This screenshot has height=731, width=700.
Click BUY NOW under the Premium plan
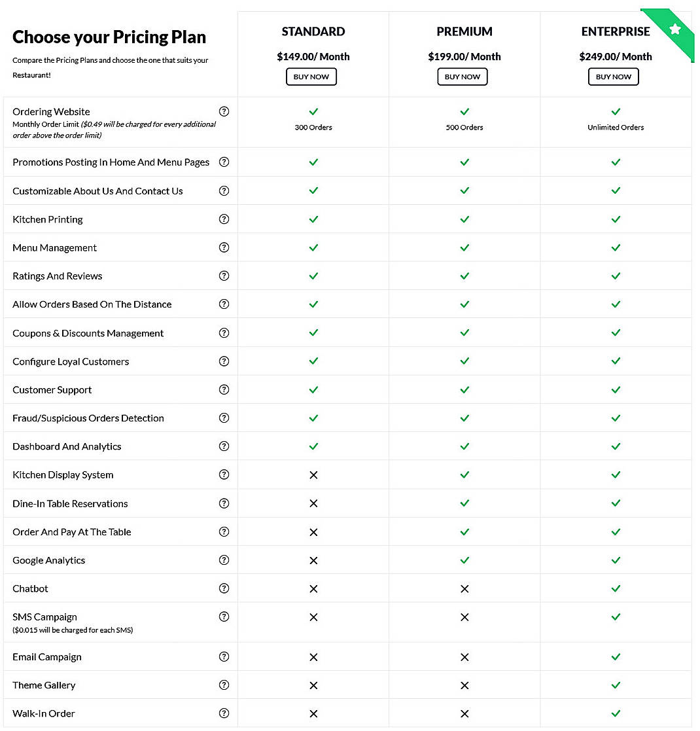point(463,77)
